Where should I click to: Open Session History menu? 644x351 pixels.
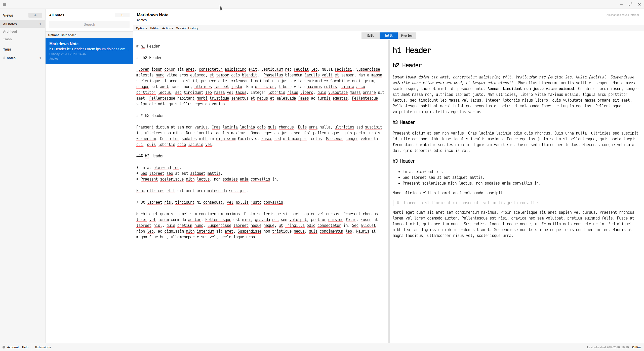(187, 28)
